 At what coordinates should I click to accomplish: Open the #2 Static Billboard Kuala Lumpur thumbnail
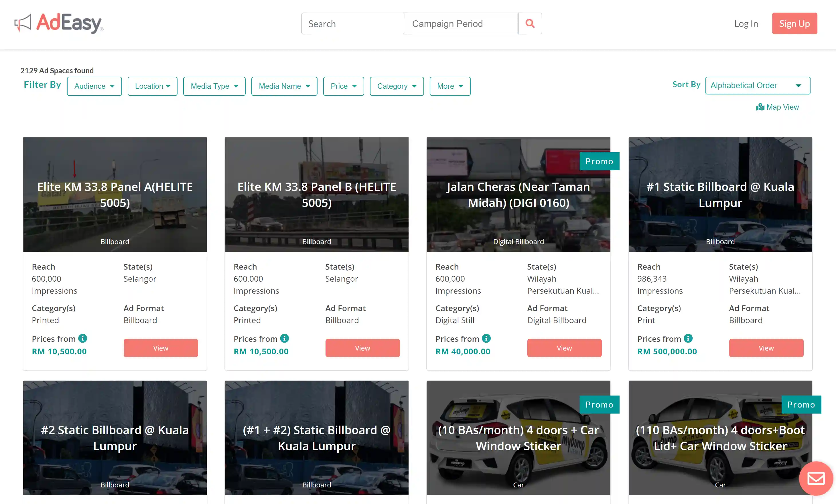pyautogui.click(x=115, y=438)
